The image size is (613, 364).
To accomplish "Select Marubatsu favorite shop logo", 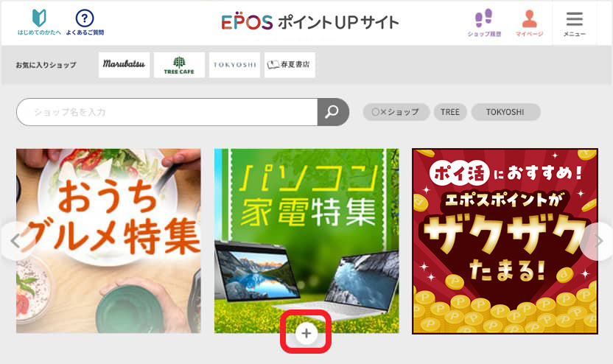I will pyautogui.click(x=124, y=65).
